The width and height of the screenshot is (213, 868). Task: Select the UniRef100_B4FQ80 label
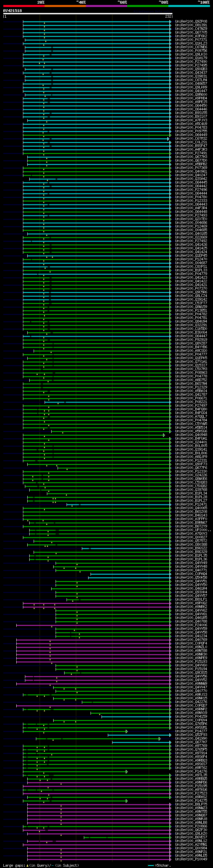coord(191,409)
